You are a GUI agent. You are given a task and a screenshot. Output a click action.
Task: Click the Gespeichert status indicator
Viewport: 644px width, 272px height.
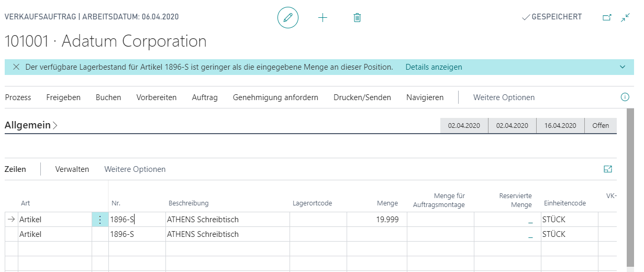coord(552,17)
